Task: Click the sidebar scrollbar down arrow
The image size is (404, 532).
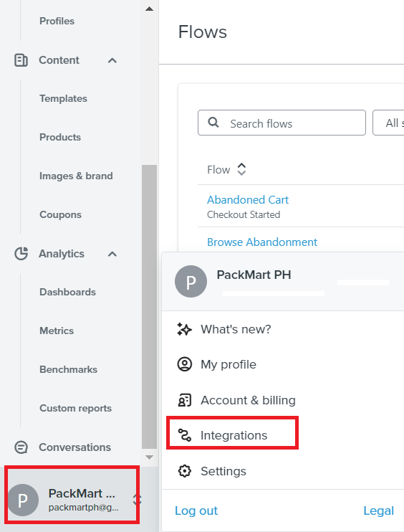Action: (149, 457)
